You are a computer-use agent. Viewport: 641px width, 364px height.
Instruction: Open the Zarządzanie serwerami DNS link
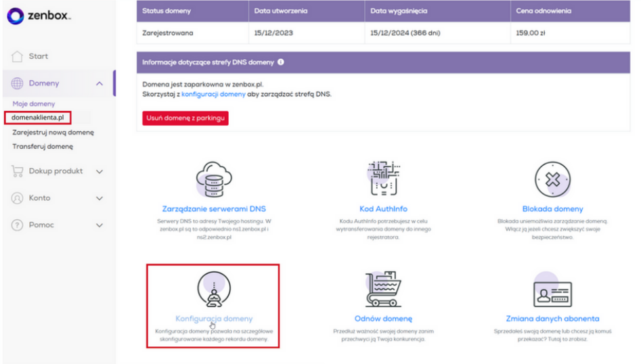(x=213, y=208)
